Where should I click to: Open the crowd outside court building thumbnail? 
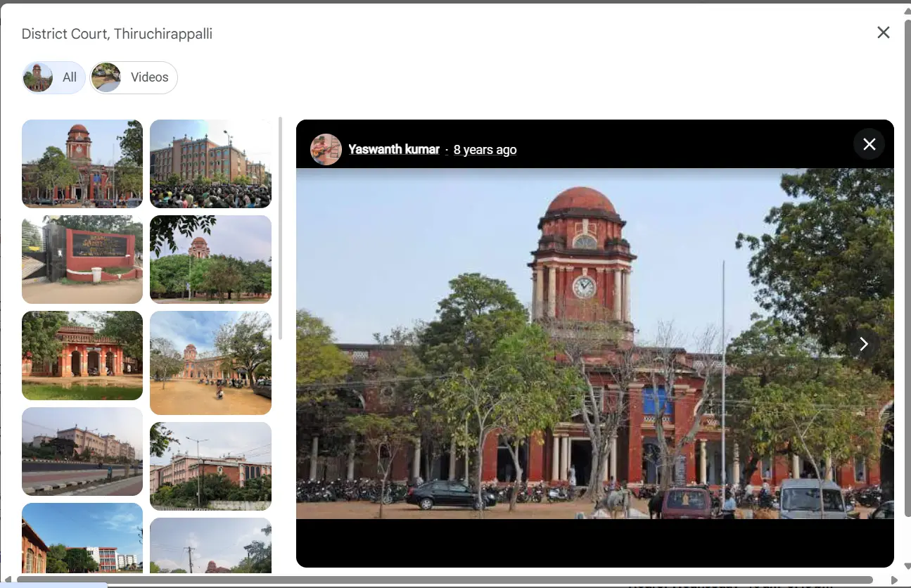pos(210,164)
